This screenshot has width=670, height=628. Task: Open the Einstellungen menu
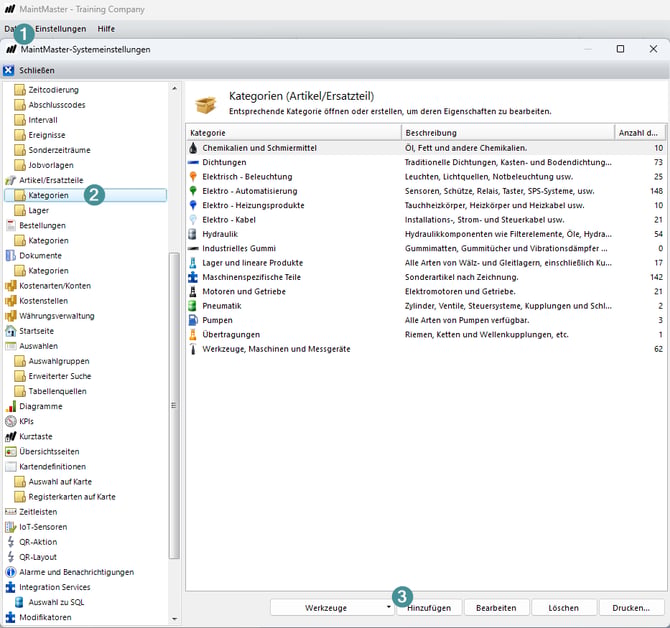60,29
